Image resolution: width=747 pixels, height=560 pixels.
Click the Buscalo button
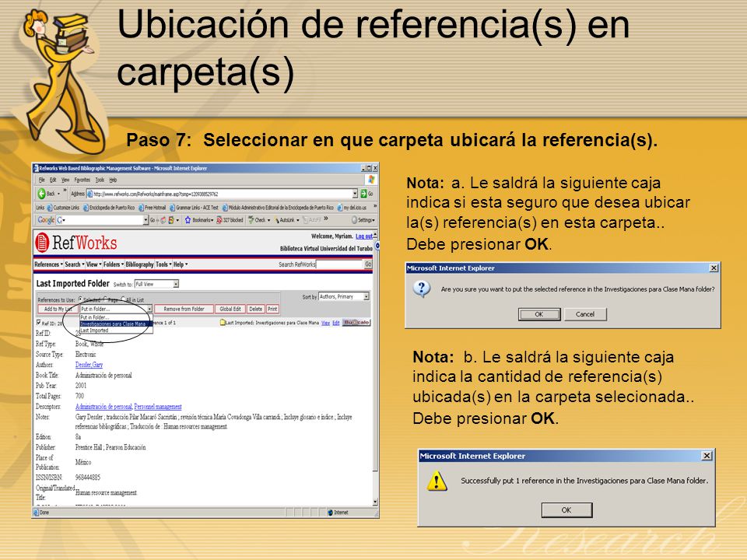(x=356, y=322)
